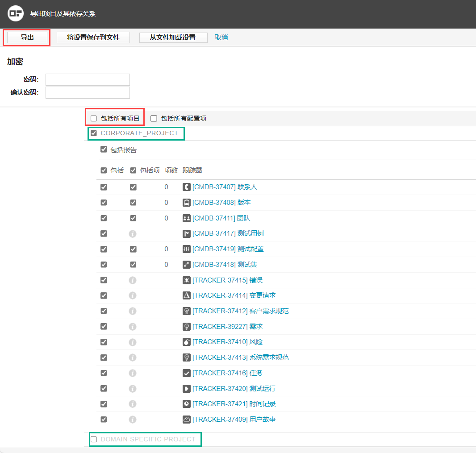Click the 用户故事 tracker cloud icon

[186, 420]
